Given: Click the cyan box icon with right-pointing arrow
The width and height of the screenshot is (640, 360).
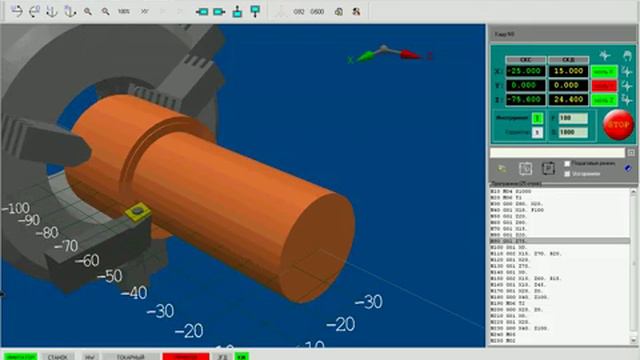Looking at the screenshot, I should (220, 12).
